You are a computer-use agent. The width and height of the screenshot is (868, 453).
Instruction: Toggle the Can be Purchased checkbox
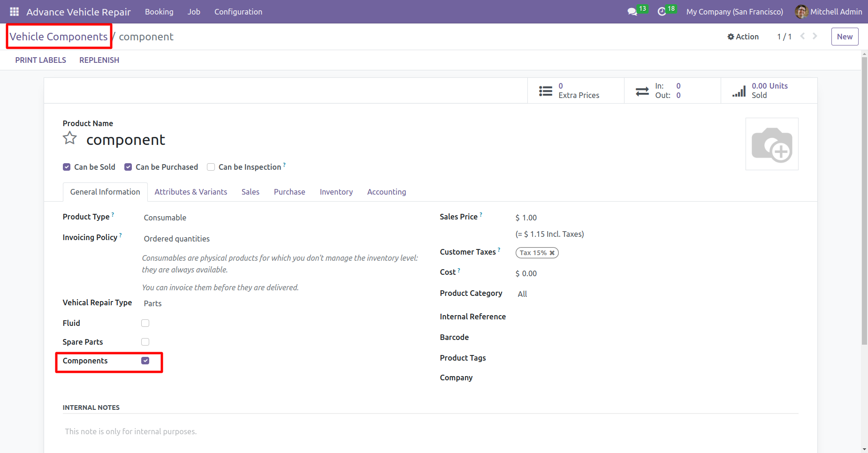pyautogui.click(x=128, y=167)
